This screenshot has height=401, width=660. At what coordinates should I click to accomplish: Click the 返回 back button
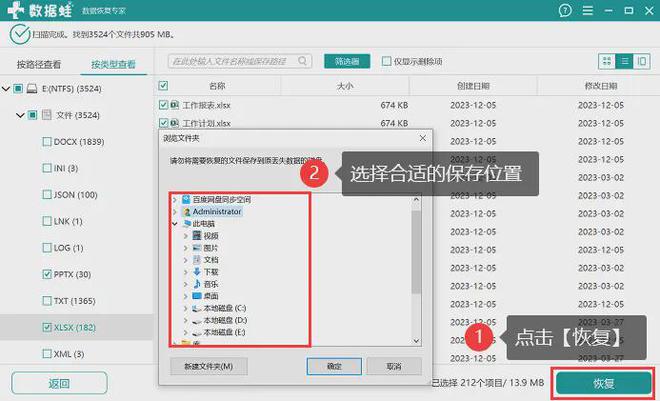59,383
